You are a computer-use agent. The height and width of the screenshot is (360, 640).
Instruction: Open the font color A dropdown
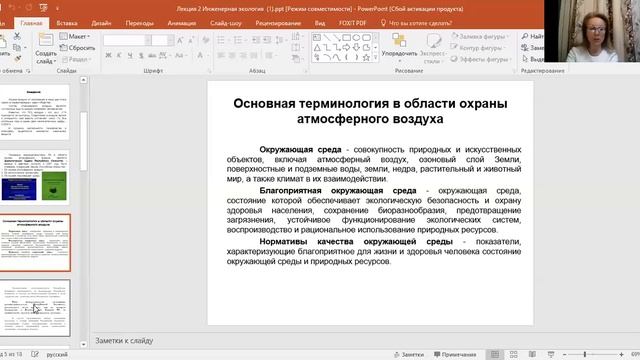(202, 56)
